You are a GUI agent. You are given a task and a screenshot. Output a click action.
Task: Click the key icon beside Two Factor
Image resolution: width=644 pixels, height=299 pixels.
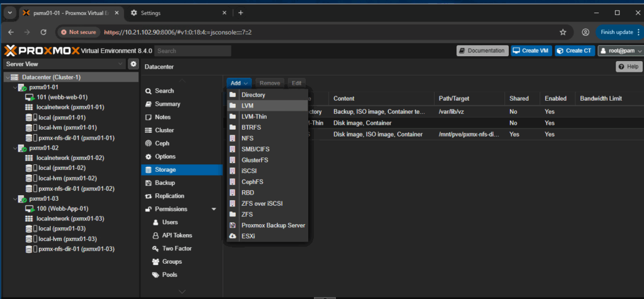tap(155, 249)
